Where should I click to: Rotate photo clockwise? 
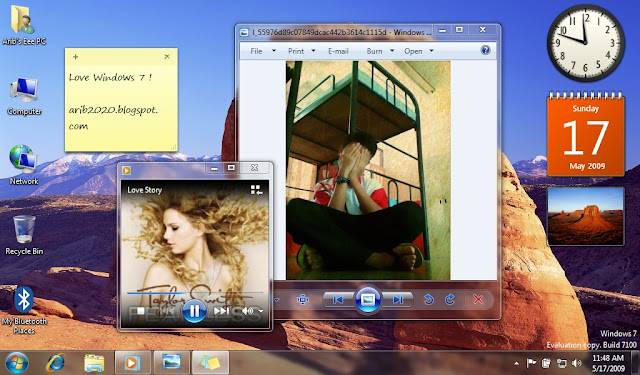450,300
